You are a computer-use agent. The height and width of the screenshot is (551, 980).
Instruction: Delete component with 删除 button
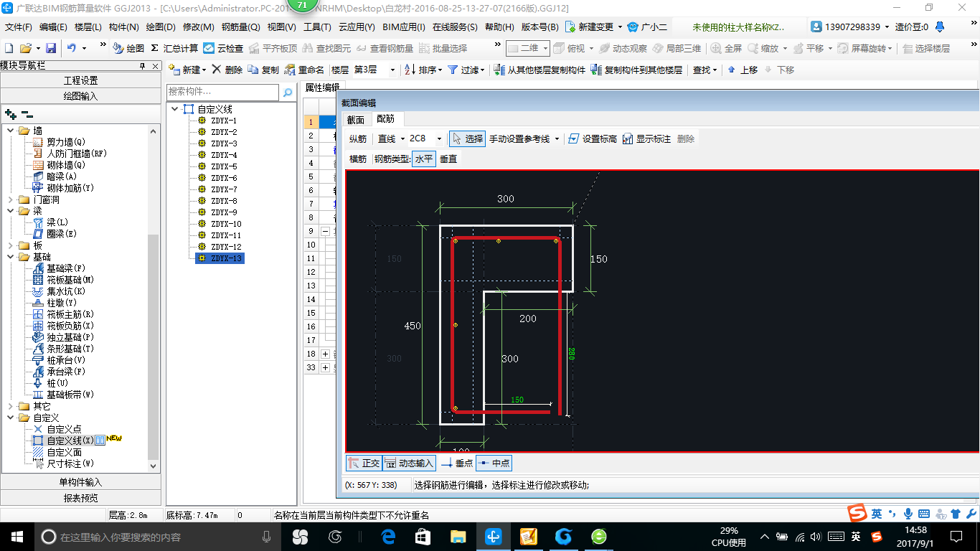point(227,70)
